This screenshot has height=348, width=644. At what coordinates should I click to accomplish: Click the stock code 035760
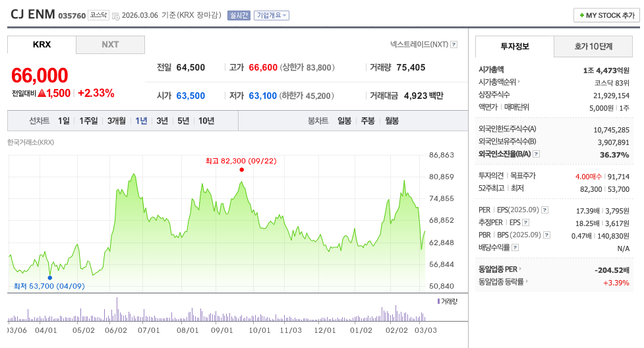point(72,16)
